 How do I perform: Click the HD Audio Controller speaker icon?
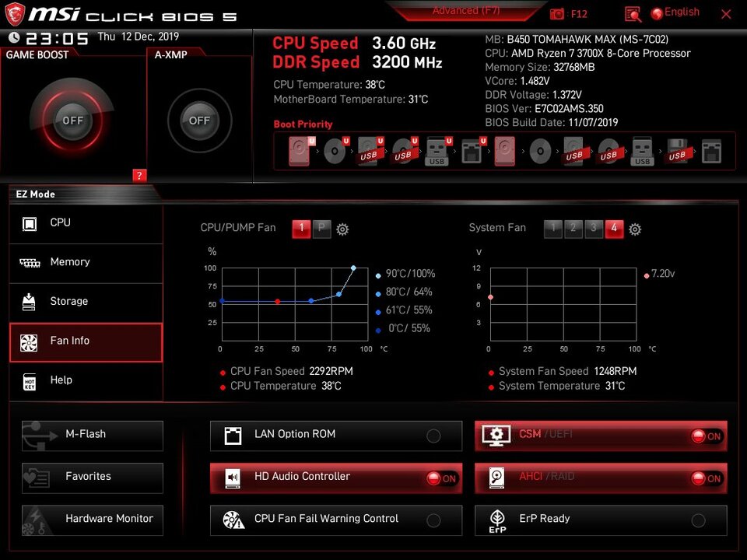point(233,478)
